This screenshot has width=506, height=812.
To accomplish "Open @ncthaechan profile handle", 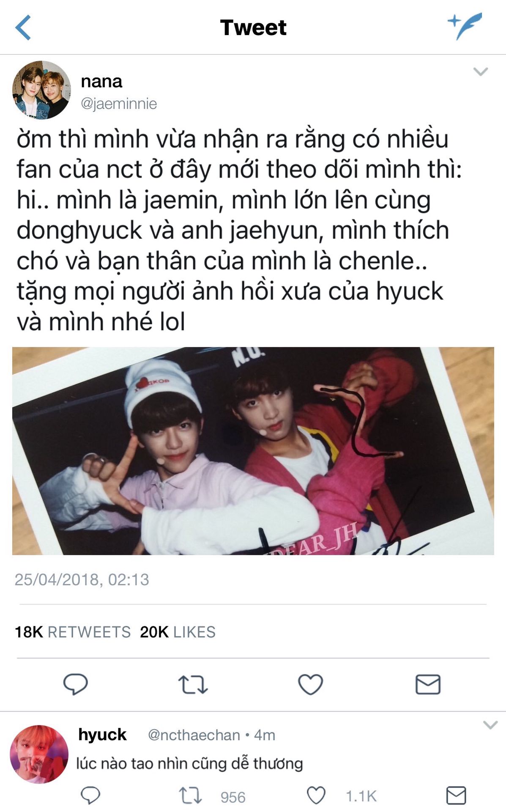I will [x=194, y=735].
